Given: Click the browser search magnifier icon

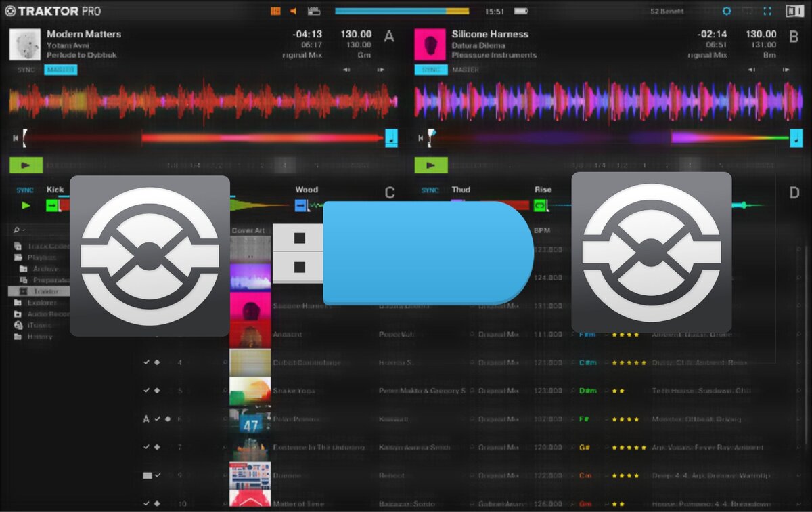Looking at the screenshot, I should [16, 230].
